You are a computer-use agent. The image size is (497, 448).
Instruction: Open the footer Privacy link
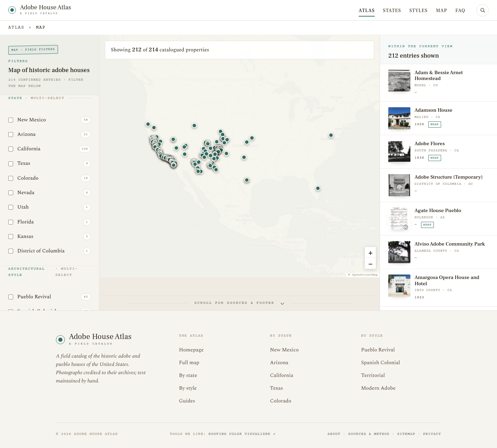click(x=432, y=434)
